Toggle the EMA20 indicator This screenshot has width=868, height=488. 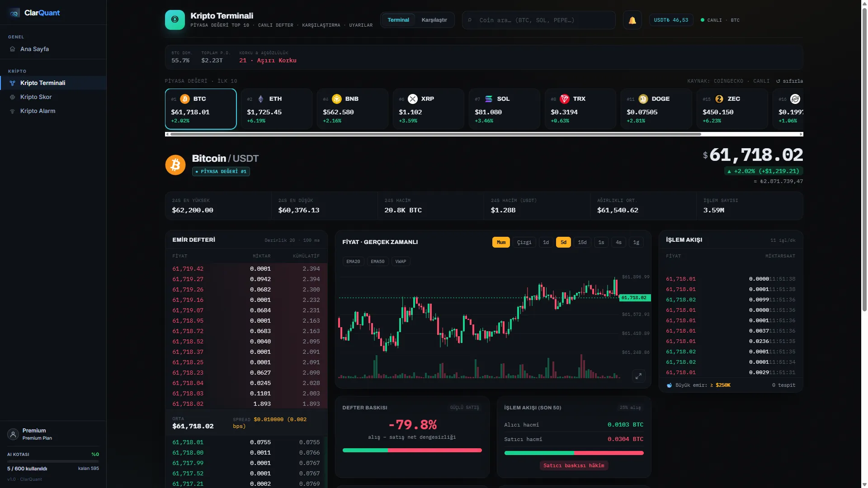coord(353,262)
